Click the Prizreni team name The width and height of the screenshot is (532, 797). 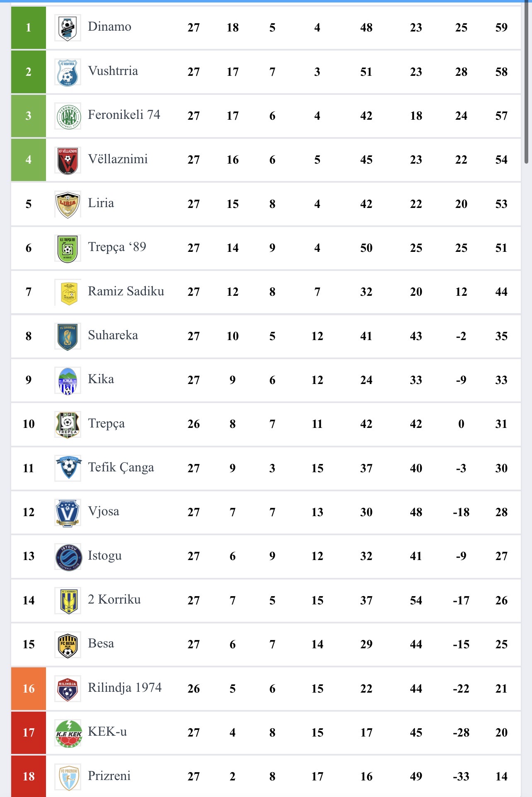coord(109,776)
